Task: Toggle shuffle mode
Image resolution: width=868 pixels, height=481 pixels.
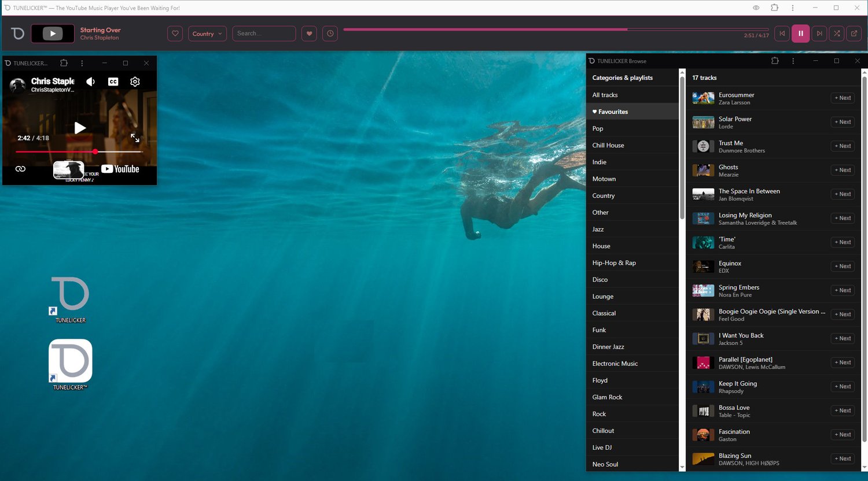Action: point(837,34)
